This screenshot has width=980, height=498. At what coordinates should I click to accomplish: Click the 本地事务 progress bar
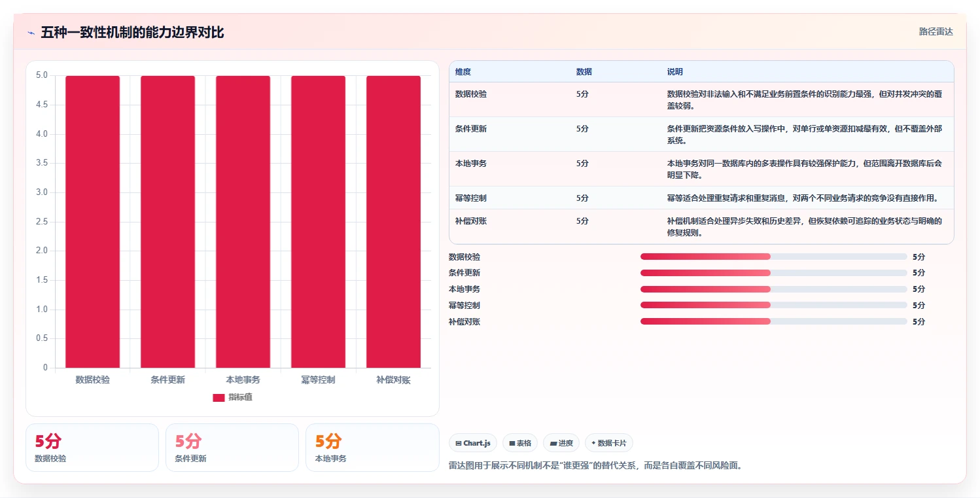774,289
